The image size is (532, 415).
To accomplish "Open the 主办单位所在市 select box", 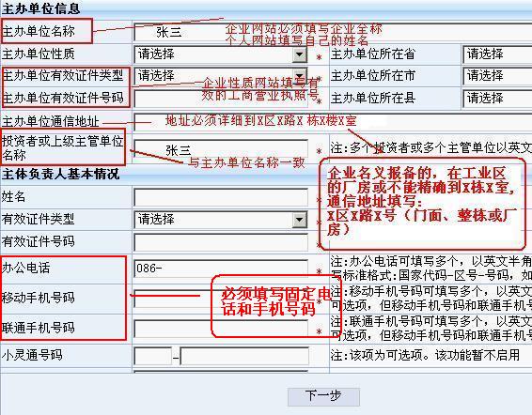I will [497, 76].
